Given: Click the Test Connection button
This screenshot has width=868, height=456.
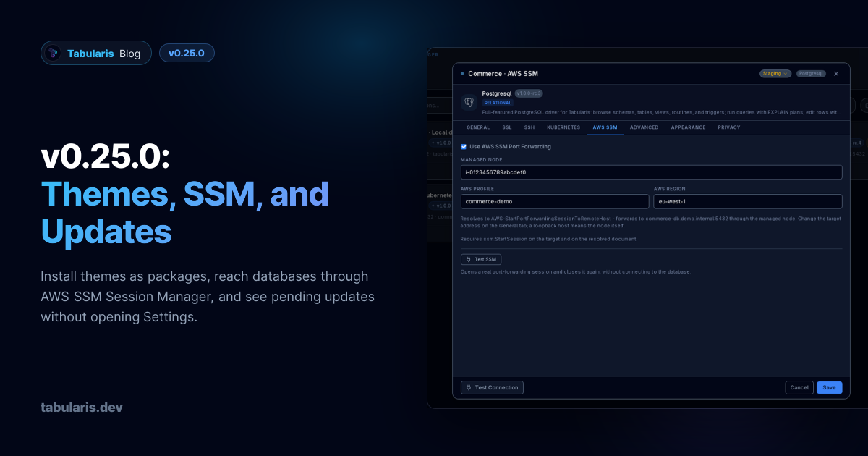Looking at the screenshot, I should 492,387.
